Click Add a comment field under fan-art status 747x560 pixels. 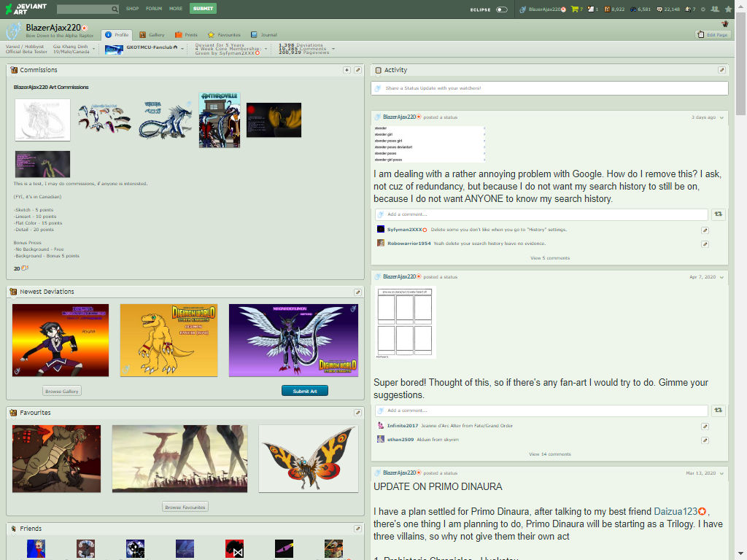point(541,411)
